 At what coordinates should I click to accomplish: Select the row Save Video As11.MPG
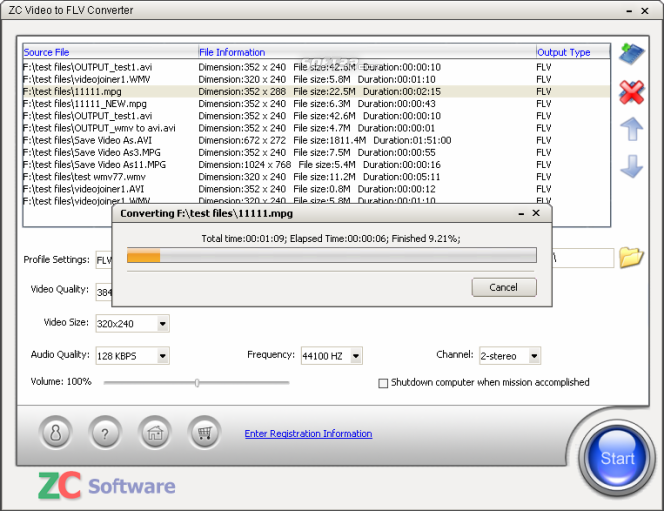tap(316, 165)
